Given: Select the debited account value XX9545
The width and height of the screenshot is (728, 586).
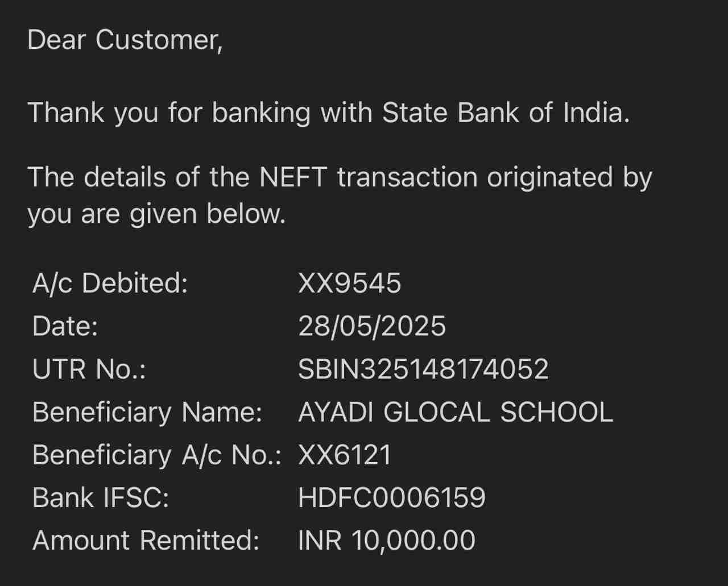Looking at the screenshot, I should point(349,283).
